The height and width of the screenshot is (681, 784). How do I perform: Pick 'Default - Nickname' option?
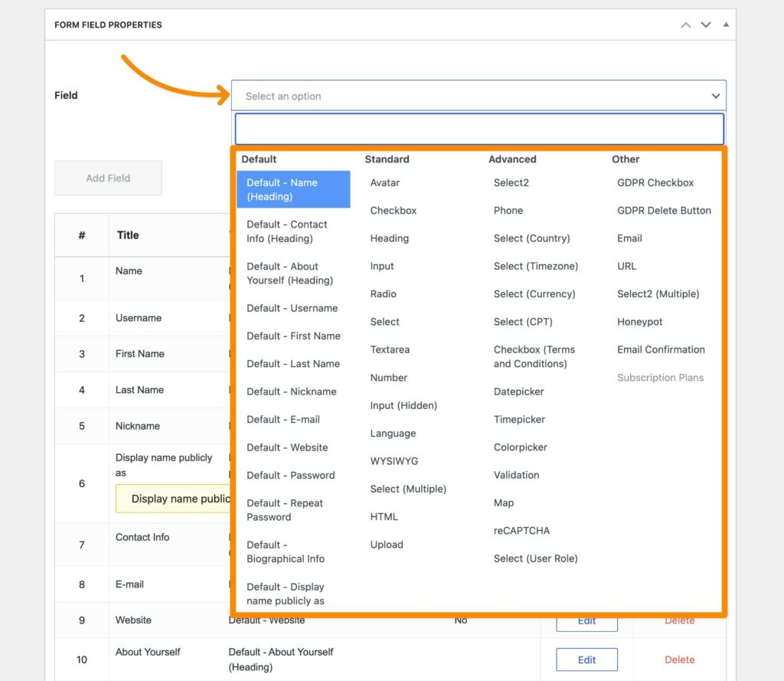(293, 391)
